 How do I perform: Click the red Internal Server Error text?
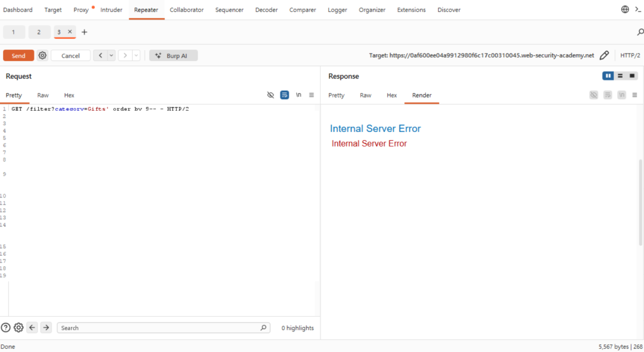369,143
